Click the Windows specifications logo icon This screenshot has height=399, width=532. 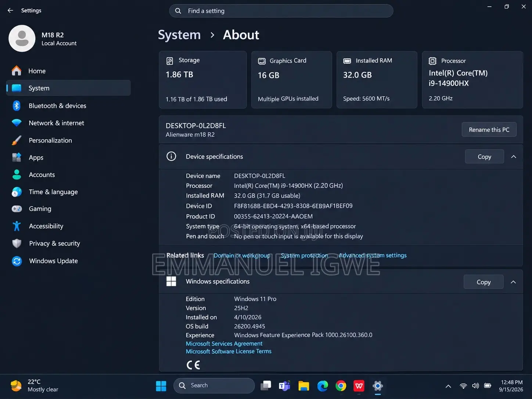[x=171, y=281]
